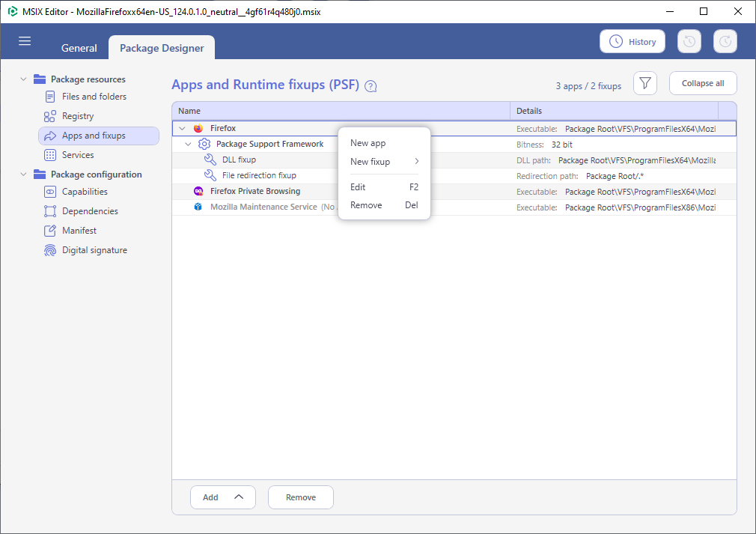The height and width of the screenshot is (534, 756).
Task: Click the Dependencies icon in sidebar
Action: pyautogui.click(x=49, y=211)
